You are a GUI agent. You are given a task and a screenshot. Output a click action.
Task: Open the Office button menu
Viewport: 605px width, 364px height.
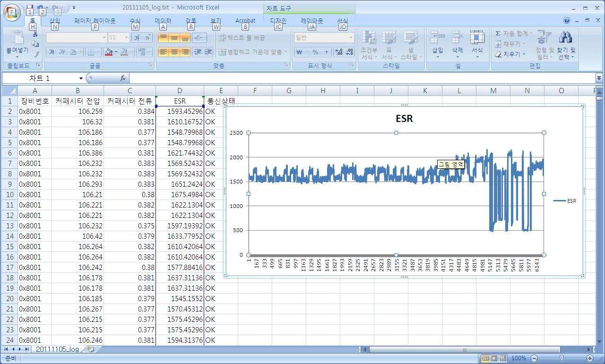pyautogui.click(x=12, y=12)
